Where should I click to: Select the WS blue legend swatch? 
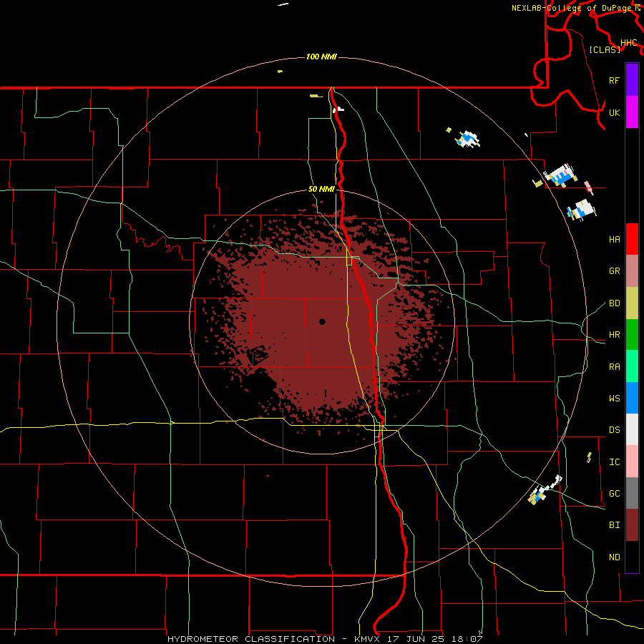tap(632, 398)
